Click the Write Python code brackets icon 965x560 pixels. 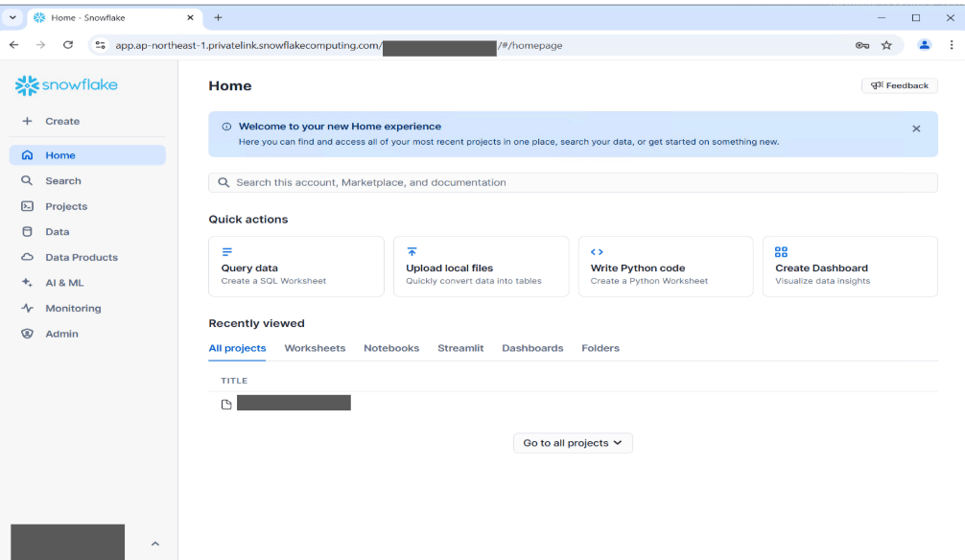597,251
